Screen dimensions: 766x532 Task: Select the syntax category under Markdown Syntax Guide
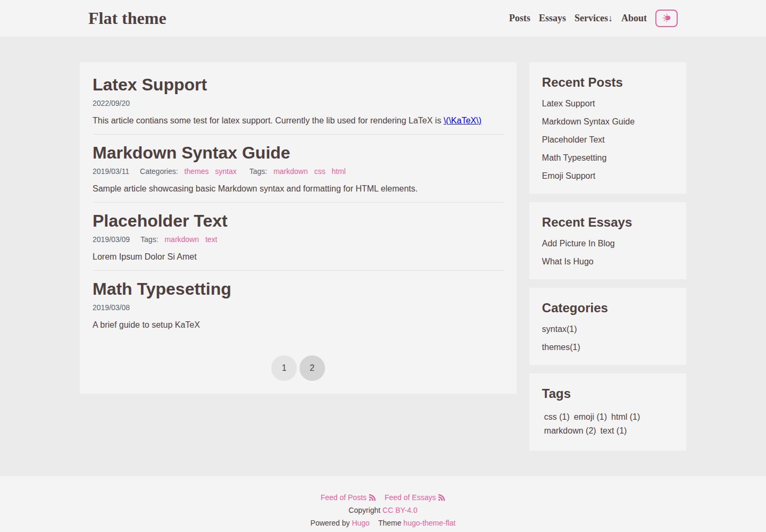pos(226,171)
